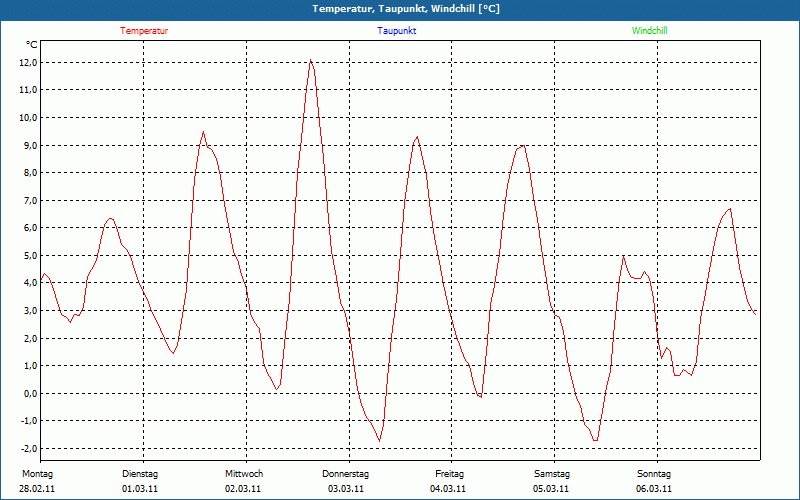800x500 pixels.
Task: Click the chart title Temperatur, Taupunkt, Windchill
Action: 406,9
